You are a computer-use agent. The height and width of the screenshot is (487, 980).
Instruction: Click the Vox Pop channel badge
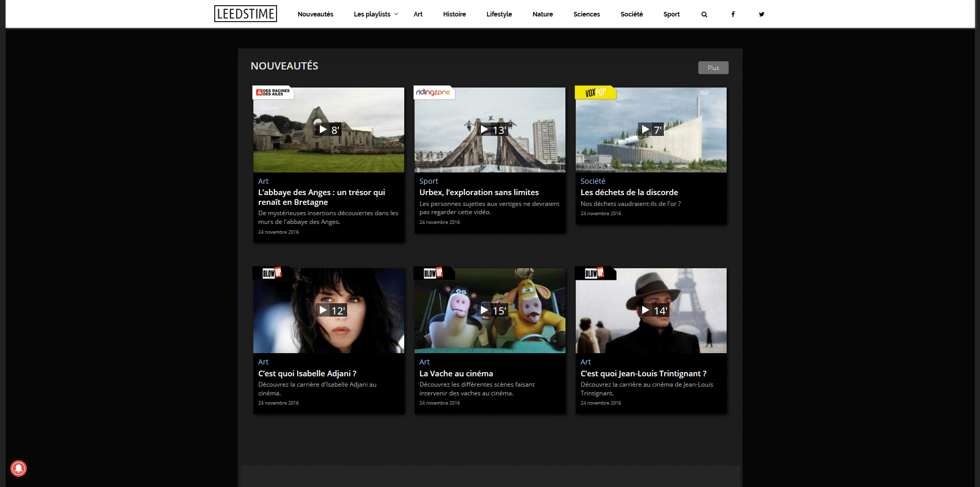click(595, 92)
